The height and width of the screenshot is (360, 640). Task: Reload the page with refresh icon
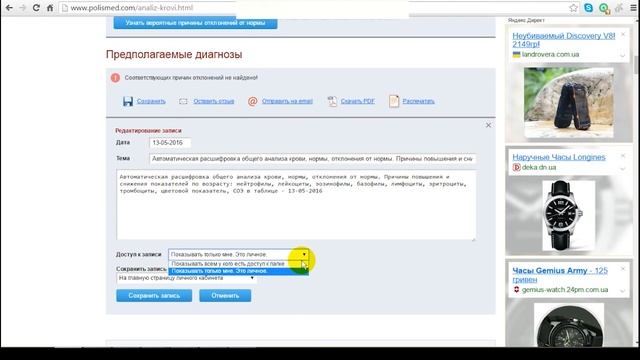click(36, 8)
